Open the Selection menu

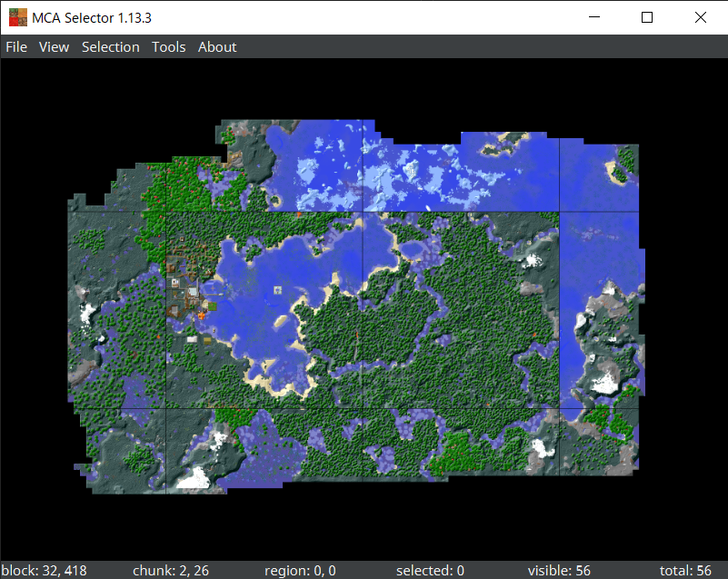[111, 47]
